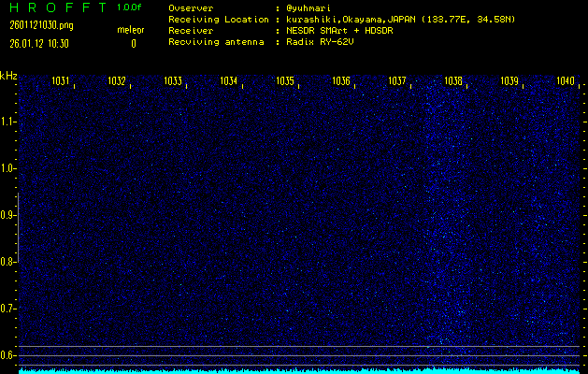The height and width of the screenshot is (374, 588).
Task: Select the 1.1 kHz frequency label
Action: pyautogui.click(x=8, y=122)
